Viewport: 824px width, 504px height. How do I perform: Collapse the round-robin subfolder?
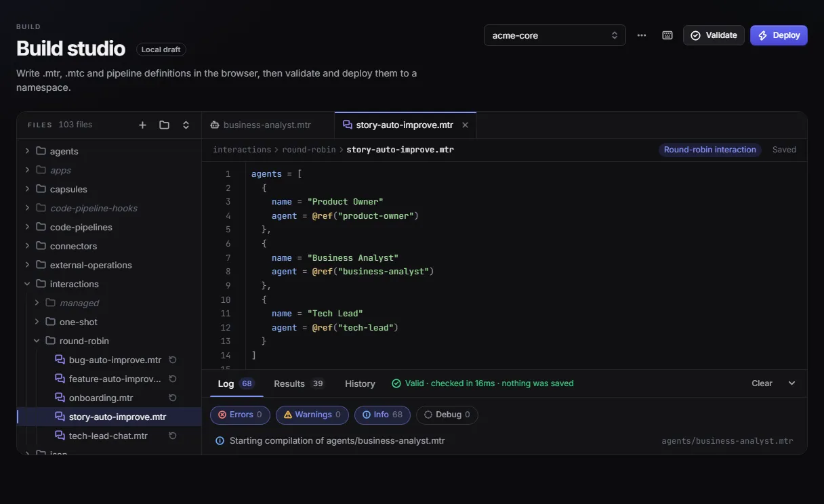click(37, 341)
